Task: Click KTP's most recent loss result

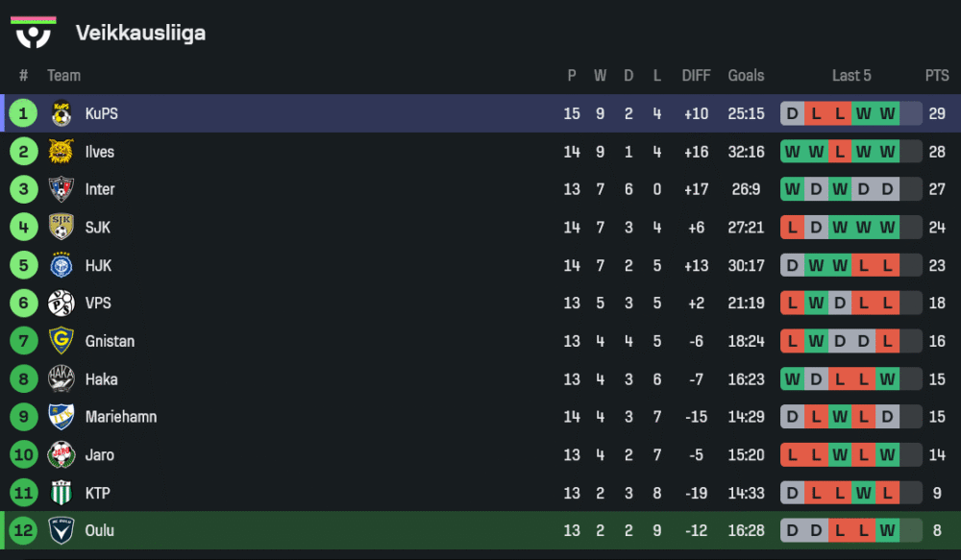Action: click(x=887, y=493)
